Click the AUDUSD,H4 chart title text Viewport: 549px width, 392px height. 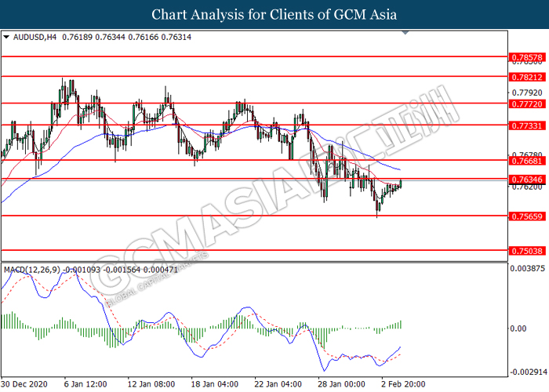pos(35,37)
